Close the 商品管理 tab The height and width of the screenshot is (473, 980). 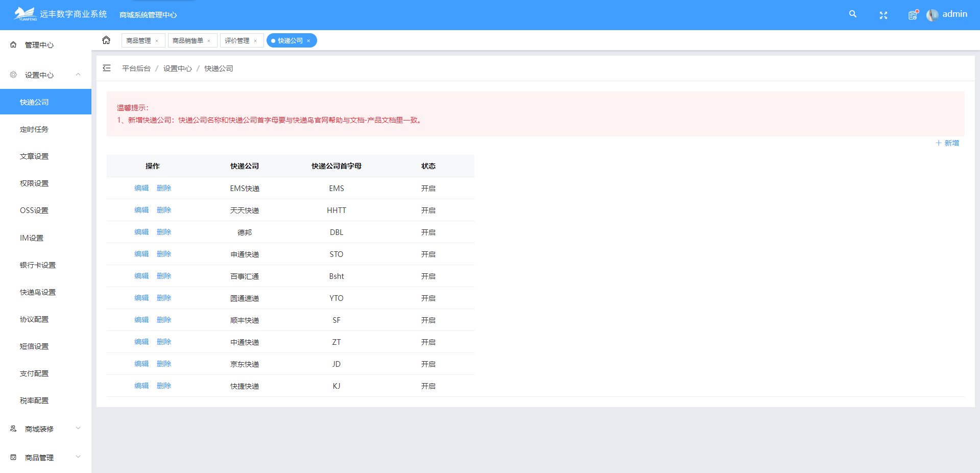pos(157,41)
